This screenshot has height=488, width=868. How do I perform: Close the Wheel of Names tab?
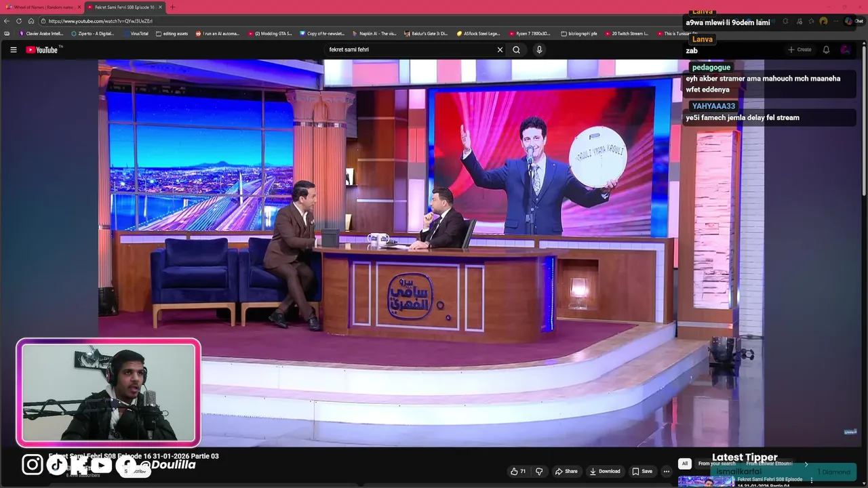pyautogui.click(x=79, y=7)
